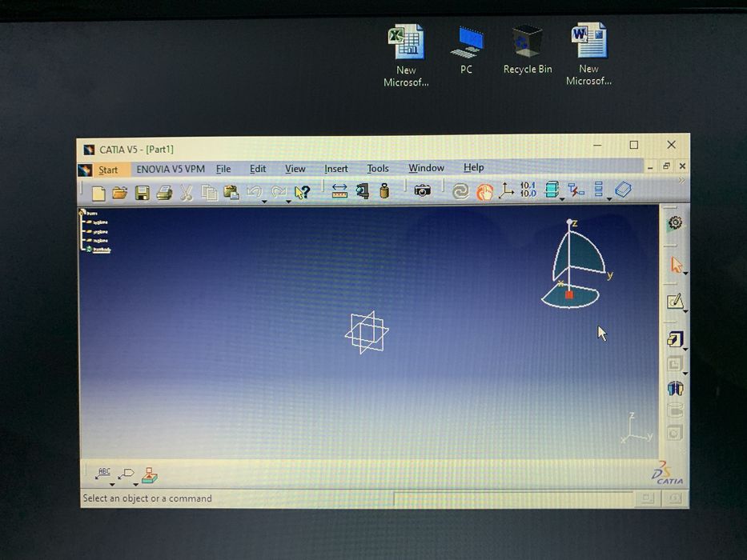Expand the Create Datum sub-toolbar arrow
This screenshot has height=560, width=747.
coord(562,199)
